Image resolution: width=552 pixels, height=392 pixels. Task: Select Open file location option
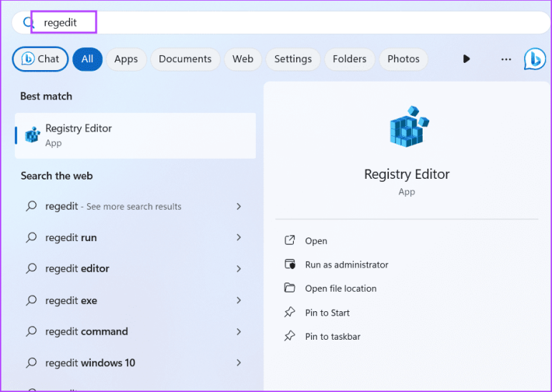tap(340, 288)
